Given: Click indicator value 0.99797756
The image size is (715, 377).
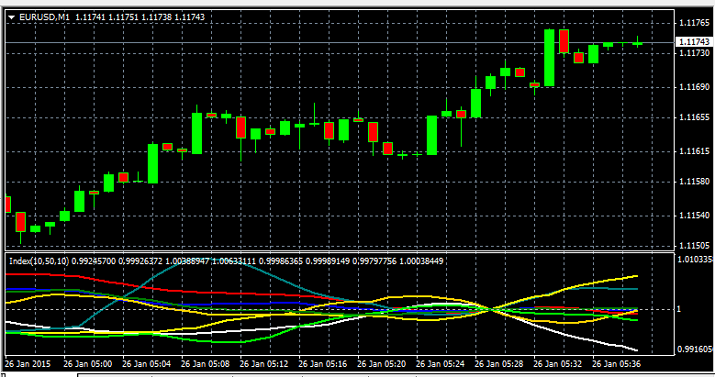Looking at the screenshot, I should tap(374, 261).
